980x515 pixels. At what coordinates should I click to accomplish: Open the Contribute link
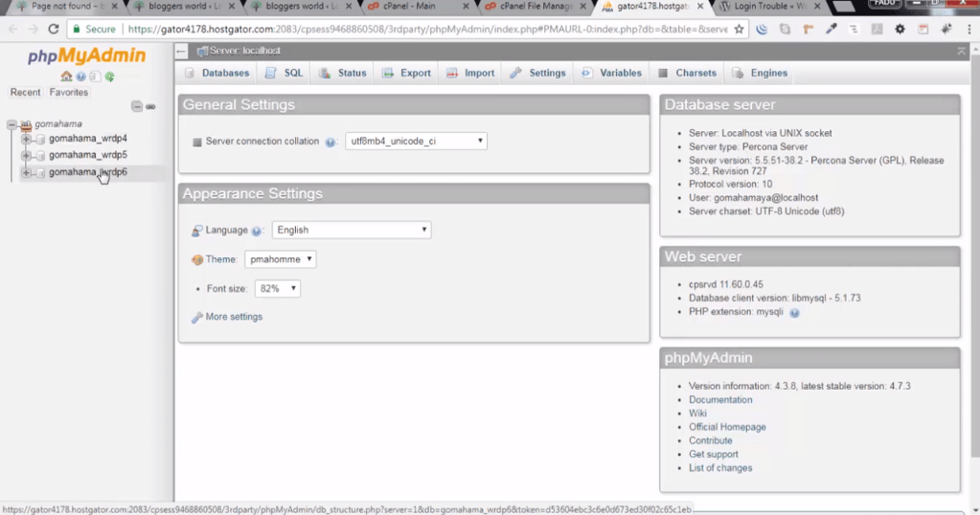tap(710, 440)
